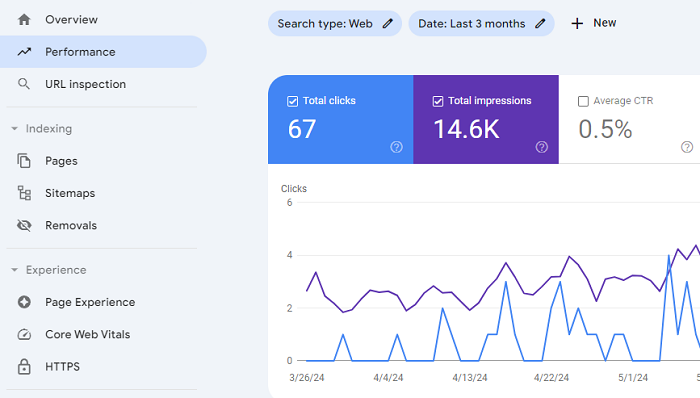Add a New filter
The height and width of the screenshot is (398, 700).
coord(594,23)
